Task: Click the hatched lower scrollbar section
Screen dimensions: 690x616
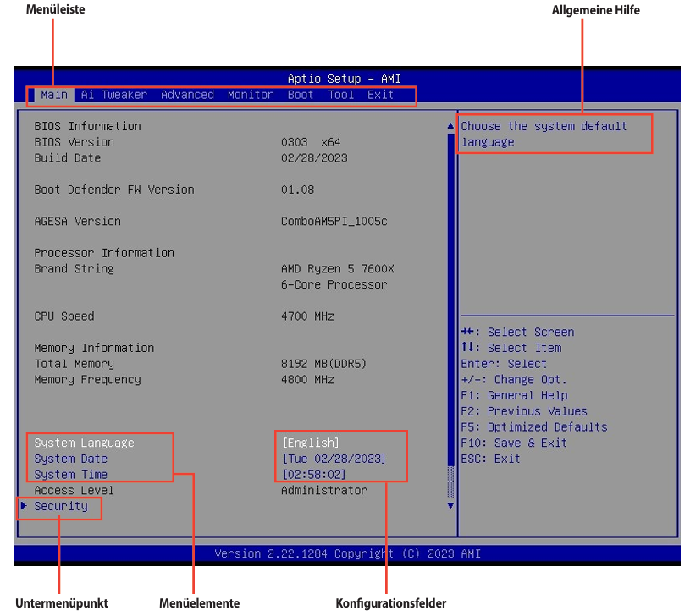Action: [x=450, y=482]
